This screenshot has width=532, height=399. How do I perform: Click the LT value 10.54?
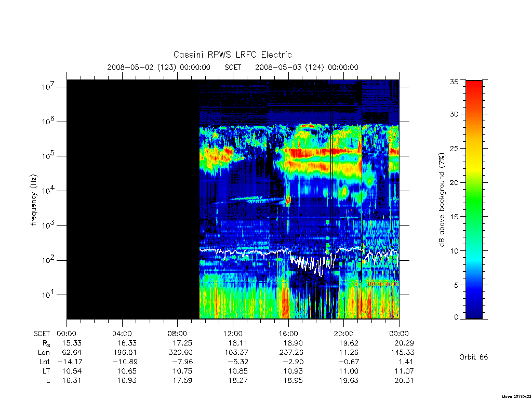coord(72,371)
